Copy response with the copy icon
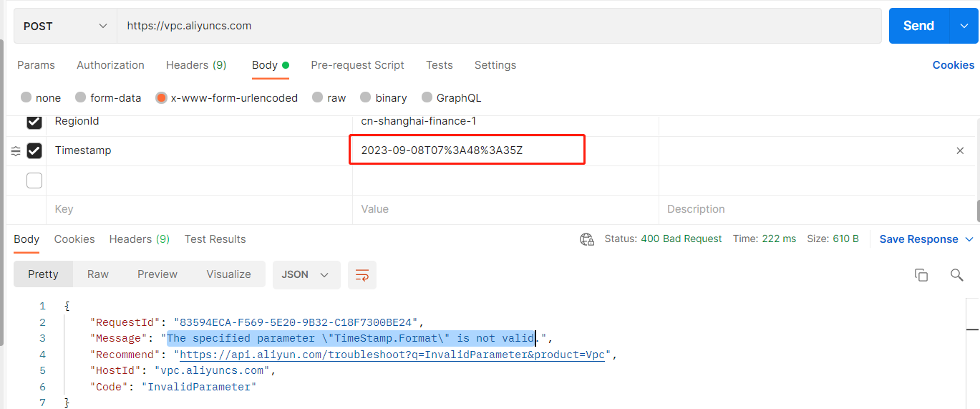The width and height of the screenshot is (980, 409). pos(921,275)
